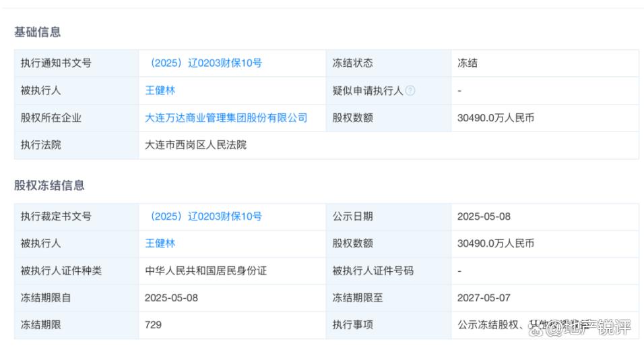Screen dimensions: 644x350
Task: Click the 冻结期限自 label cell
Action: pyautogui.click(x=76, y=298)
